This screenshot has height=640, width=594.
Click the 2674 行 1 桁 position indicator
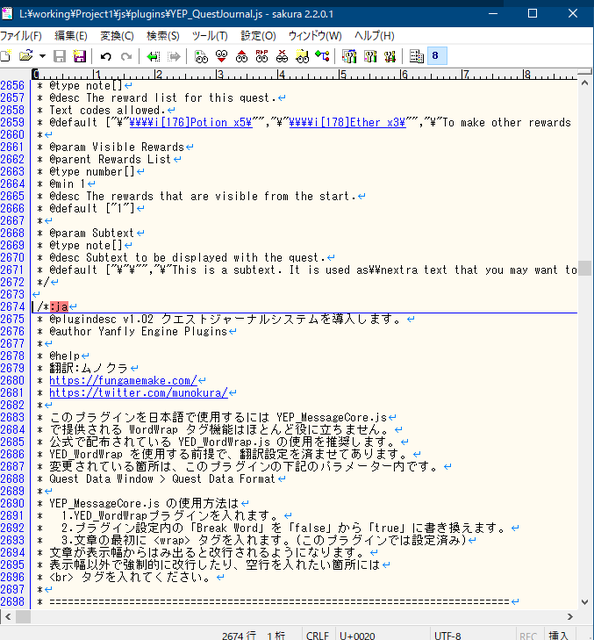pyautogui.click(x=253, y=636)
